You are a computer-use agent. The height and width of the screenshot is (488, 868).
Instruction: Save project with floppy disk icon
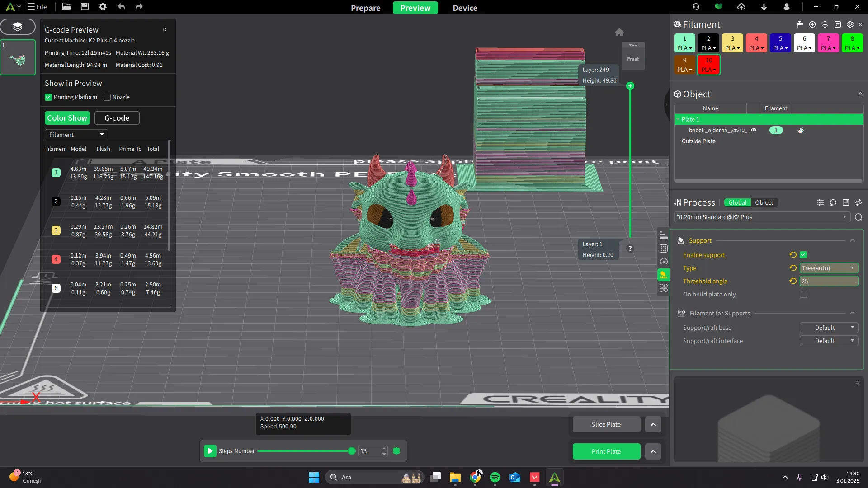pyautogui.click(x=85, y=7)
